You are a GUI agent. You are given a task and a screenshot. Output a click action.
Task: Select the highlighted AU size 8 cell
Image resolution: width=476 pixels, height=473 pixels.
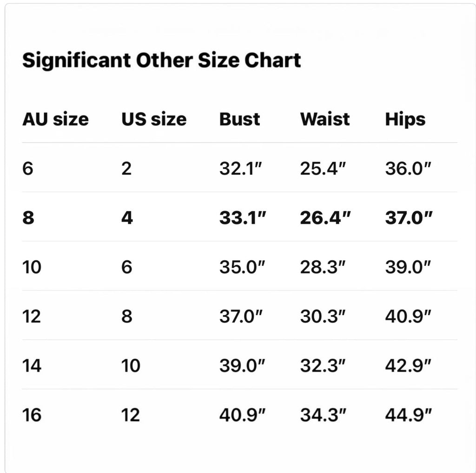pos(28,218)
